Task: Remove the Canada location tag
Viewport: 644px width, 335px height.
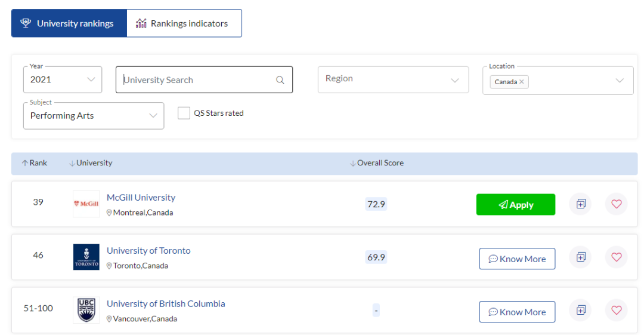Action: click(522, 82)
